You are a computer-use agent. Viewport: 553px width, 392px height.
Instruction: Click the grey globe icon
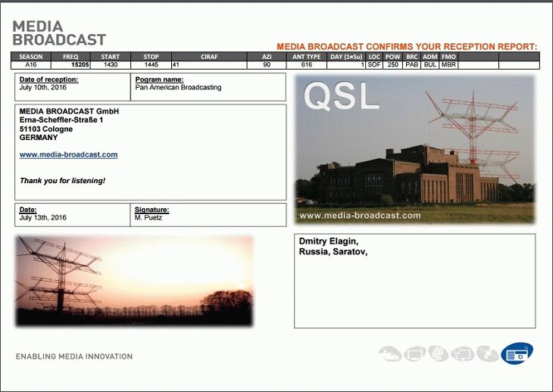click(x=439, y=353)
